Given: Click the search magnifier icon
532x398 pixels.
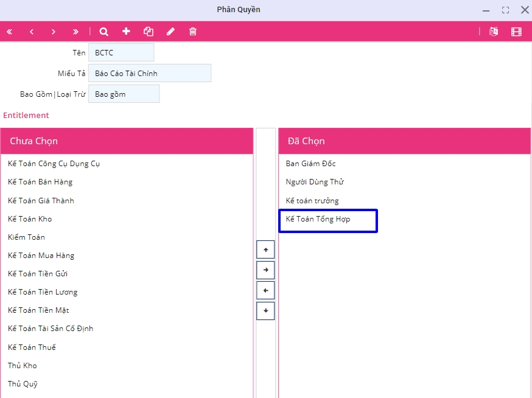Looking at the screenshot, I should 104,32.
